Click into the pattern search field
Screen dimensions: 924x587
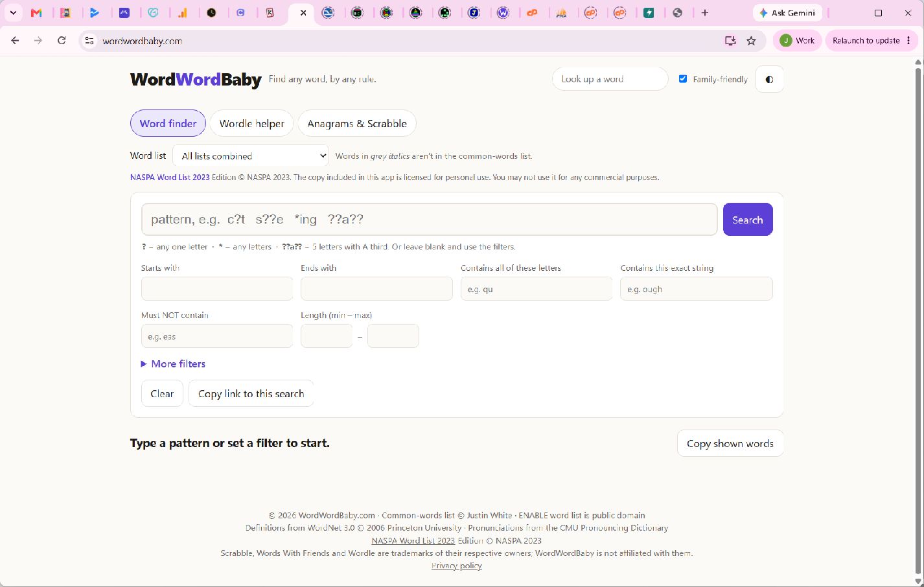tap(430, 220)
